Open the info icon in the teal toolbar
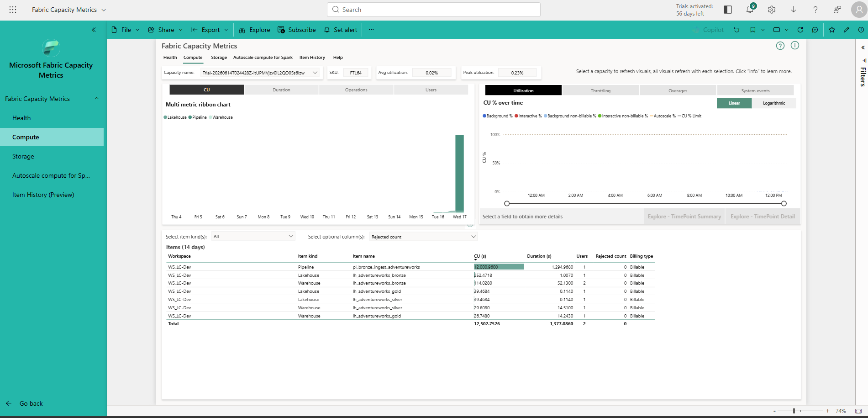Screen dimensions: 868x418 (x=861, y=30)
